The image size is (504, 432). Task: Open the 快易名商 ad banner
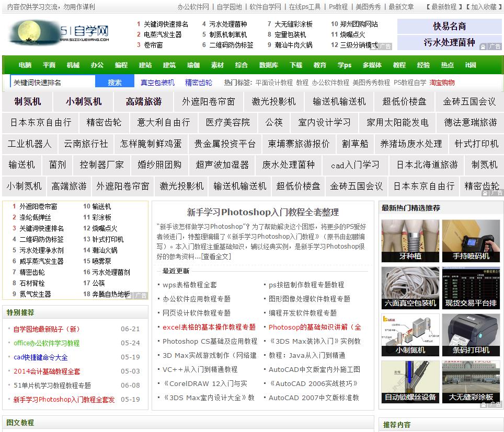(x=449, y=26)
